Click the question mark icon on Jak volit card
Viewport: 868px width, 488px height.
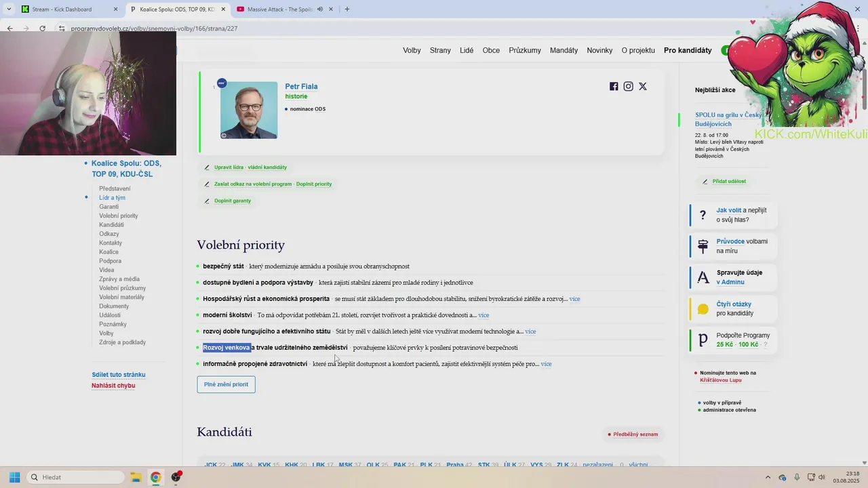[703, 215]
